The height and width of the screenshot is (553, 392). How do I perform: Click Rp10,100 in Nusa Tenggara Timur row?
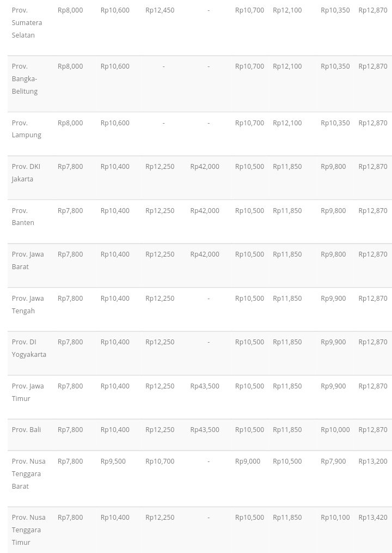tap(335, 517)
